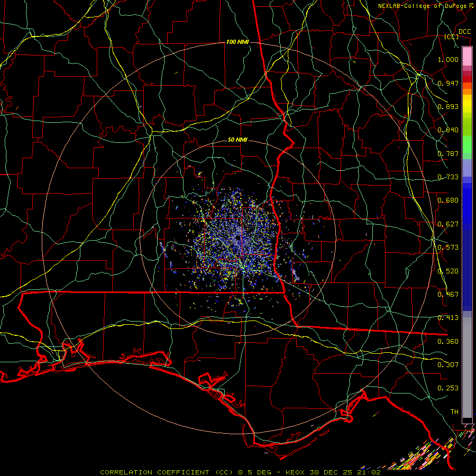Click the 0.360 color scale value
Screen dimensions: 476x476
[x=448, y=342]
